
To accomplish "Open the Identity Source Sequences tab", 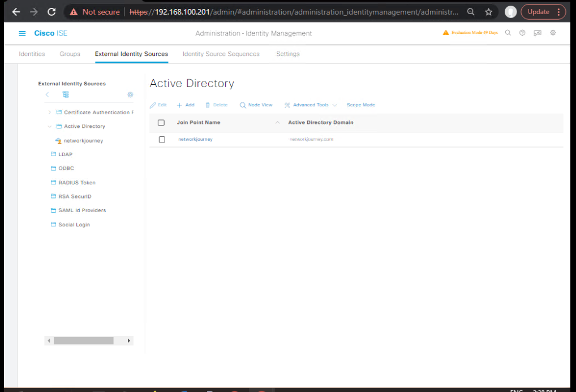I will click(221, 54).
